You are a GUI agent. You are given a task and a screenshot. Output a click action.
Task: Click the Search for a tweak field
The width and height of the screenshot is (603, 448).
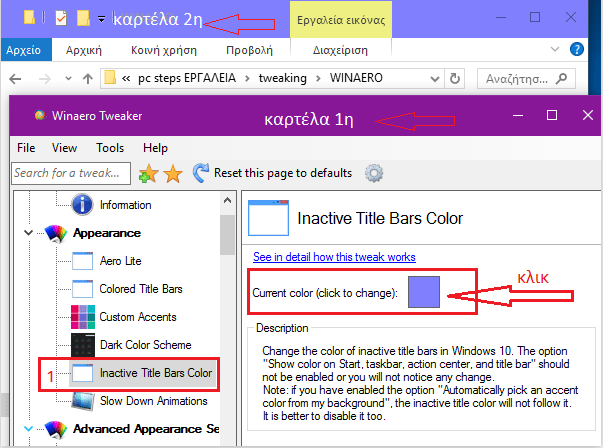(71, 173)
